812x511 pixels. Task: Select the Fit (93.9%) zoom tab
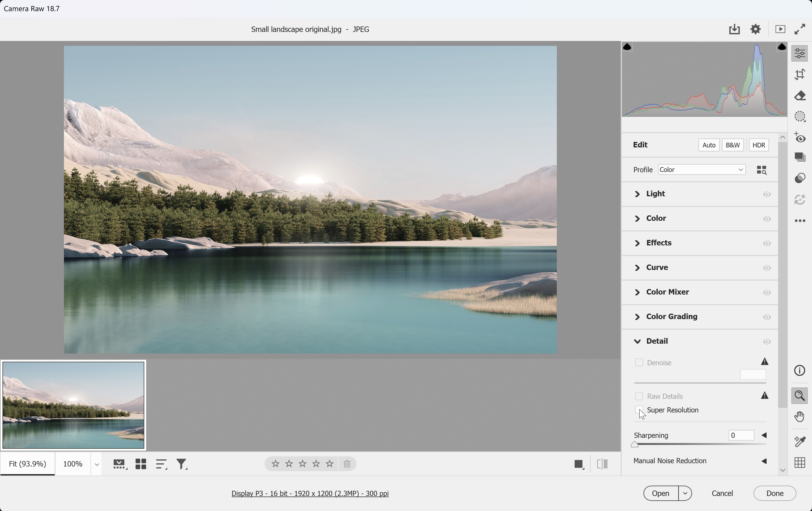click(27, 464)
